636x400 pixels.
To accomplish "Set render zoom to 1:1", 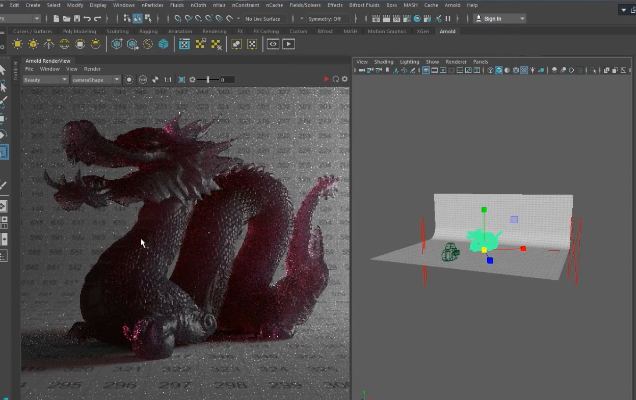I will (168, 79).
